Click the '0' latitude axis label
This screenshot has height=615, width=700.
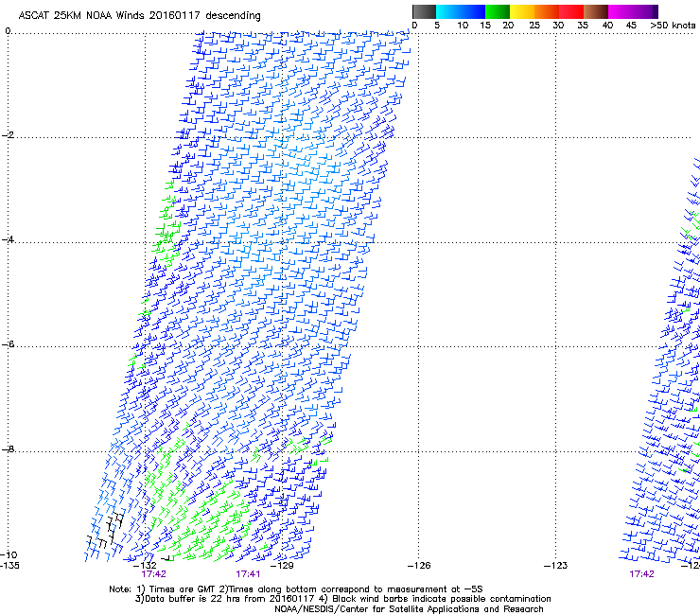[x=8, y=31]
